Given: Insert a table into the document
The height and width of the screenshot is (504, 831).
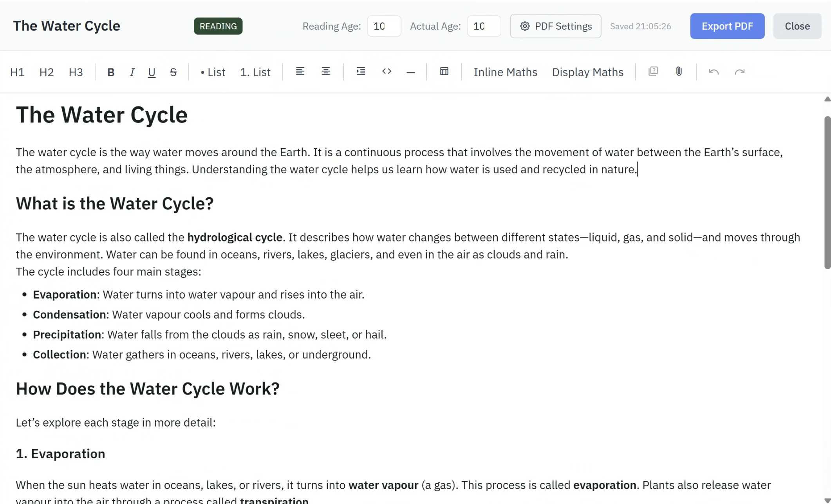Looking at the screenshot, I should click(444, 72).
